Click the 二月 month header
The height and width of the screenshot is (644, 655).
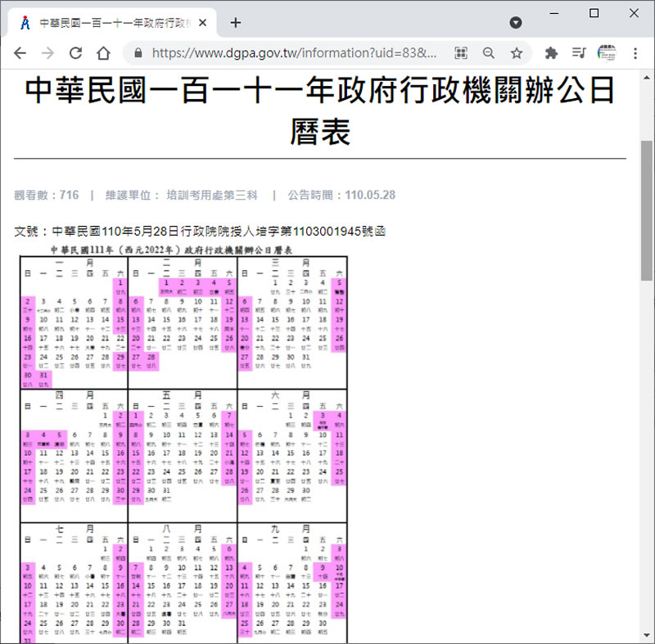182,263
